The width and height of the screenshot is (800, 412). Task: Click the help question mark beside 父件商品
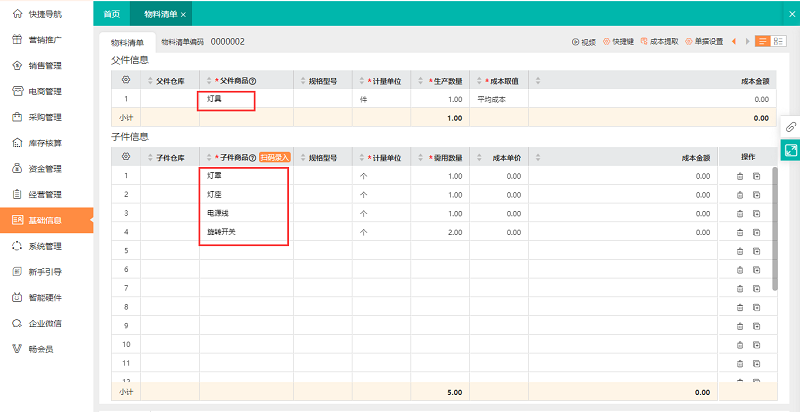pyautogui.click(x=252, y=80)
